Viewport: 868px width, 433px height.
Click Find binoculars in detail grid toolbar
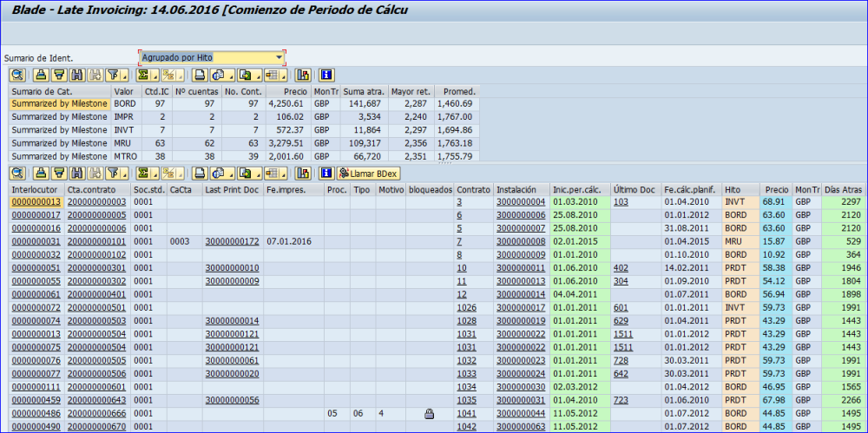[x=77, y=174]
